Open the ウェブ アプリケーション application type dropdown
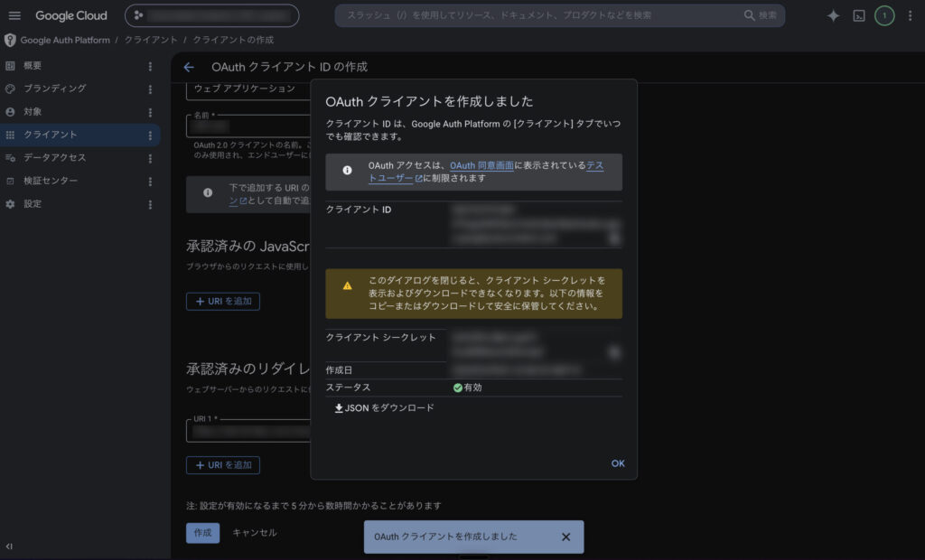Image resolution: width=925 pixels, height=560 pixels. click(248, 89)
